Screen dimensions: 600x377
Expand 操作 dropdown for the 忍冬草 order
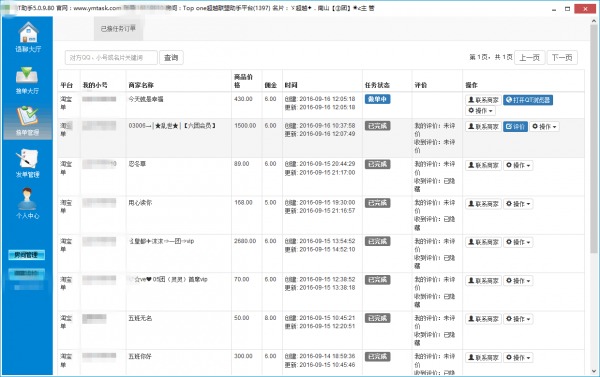pyautogui.click(x=518, y=165)
